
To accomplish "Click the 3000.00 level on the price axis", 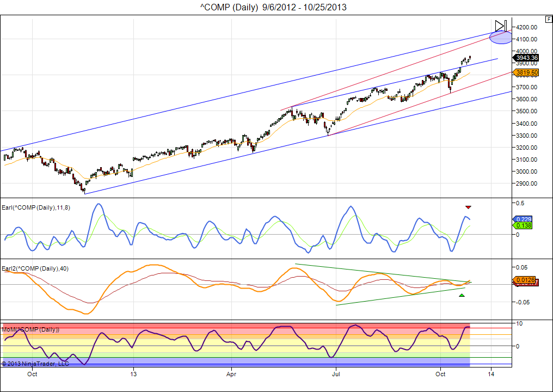I will [x=527, y=171].
